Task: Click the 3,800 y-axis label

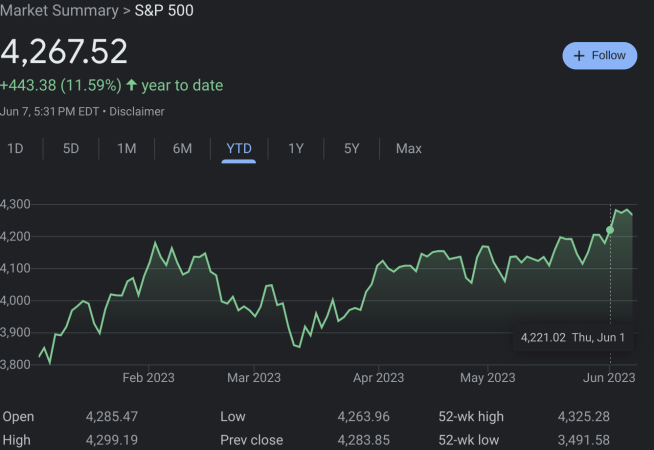Action: 15,365
